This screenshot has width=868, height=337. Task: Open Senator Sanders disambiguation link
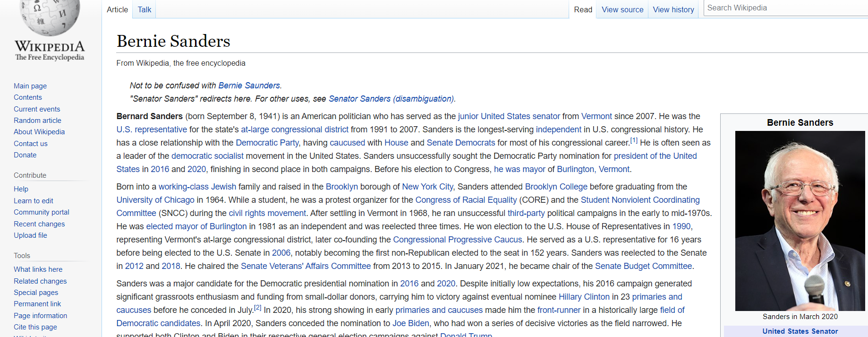tap(391, 99)
